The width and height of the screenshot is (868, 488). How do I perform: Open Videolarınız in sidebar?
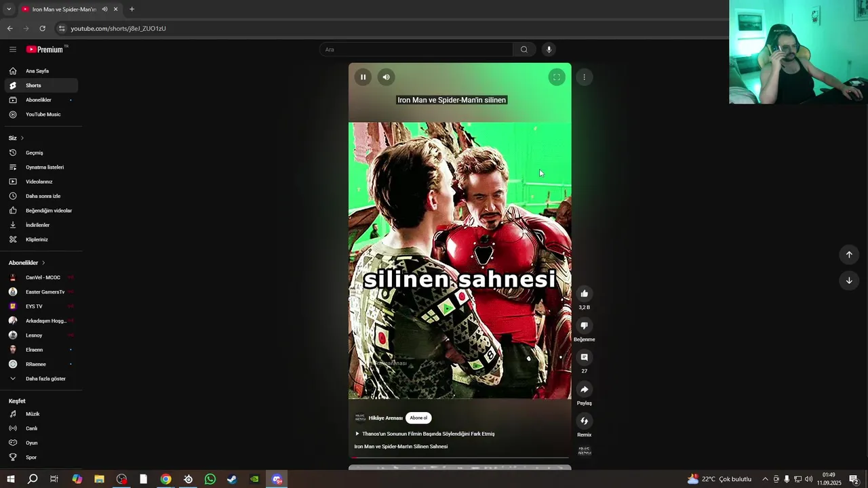coord(41,182)
